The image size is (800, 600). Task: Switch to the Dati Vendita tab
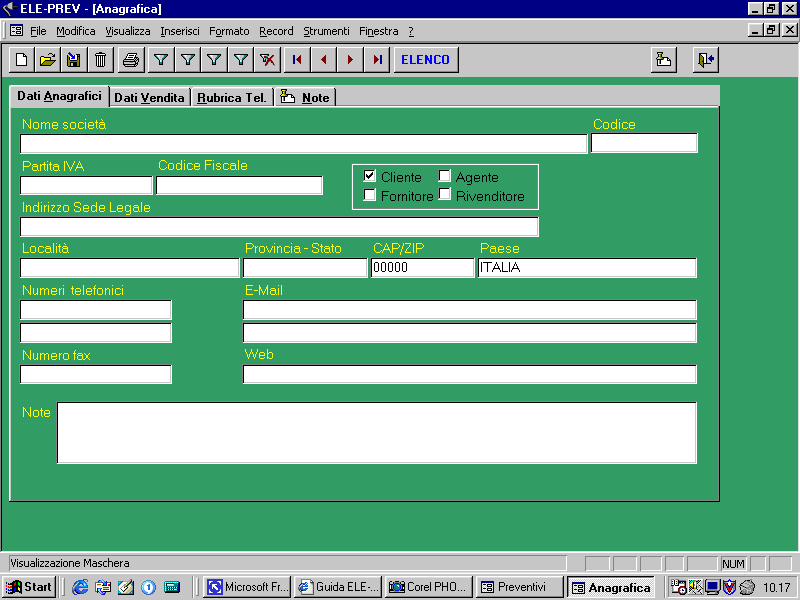tap(149, 97)
